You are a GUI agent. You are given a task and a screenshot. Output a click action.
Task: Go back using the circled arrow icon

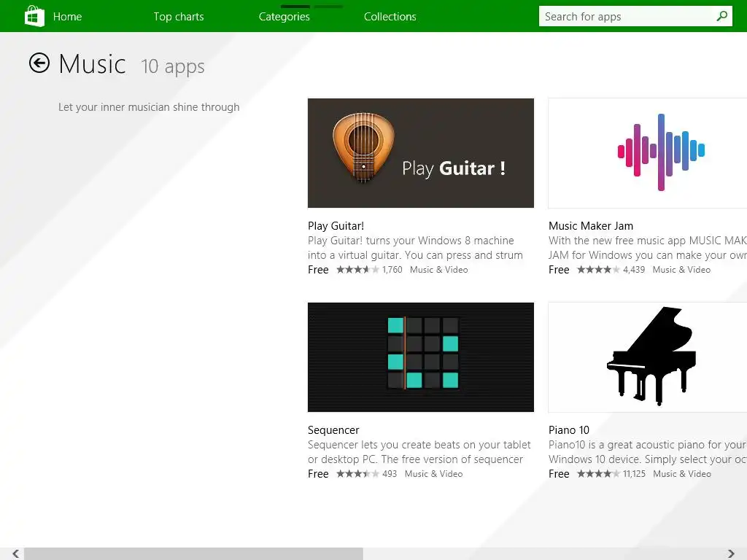(39, 63)
